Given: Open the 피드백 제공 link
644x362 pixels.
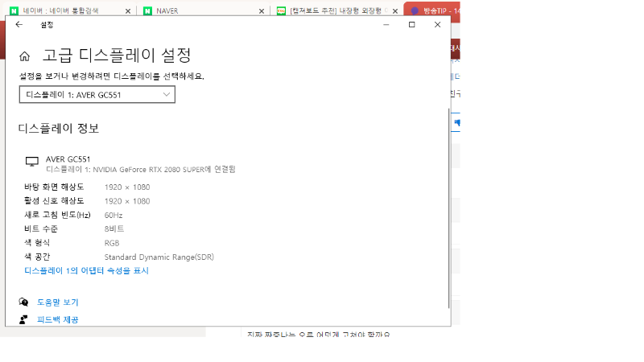Looking at the screenshot, I should coord(58,319).
